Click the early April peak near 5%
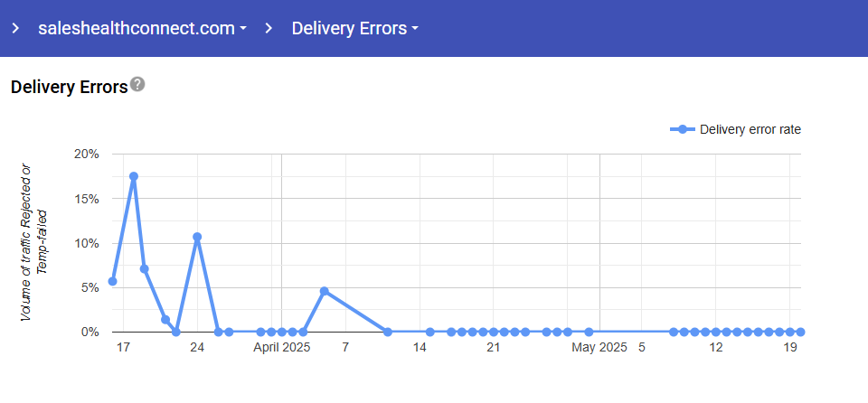This screenshot has height=403, width=868. 324,291
